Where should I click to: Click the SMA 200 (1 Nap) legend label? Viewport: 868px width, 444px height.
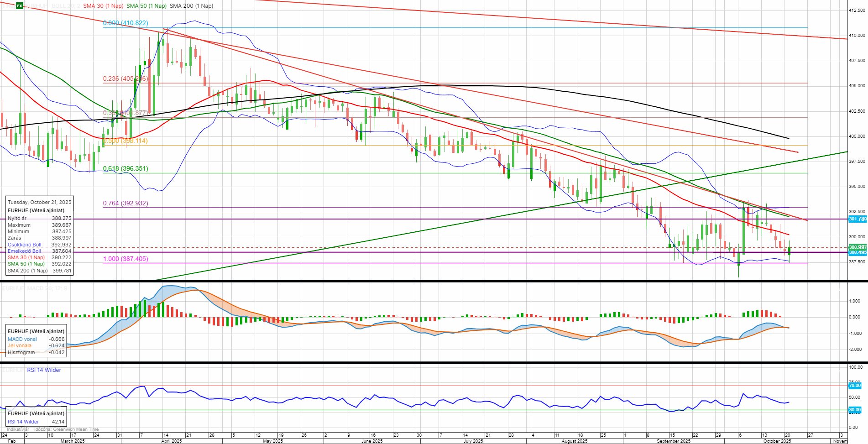191,6
